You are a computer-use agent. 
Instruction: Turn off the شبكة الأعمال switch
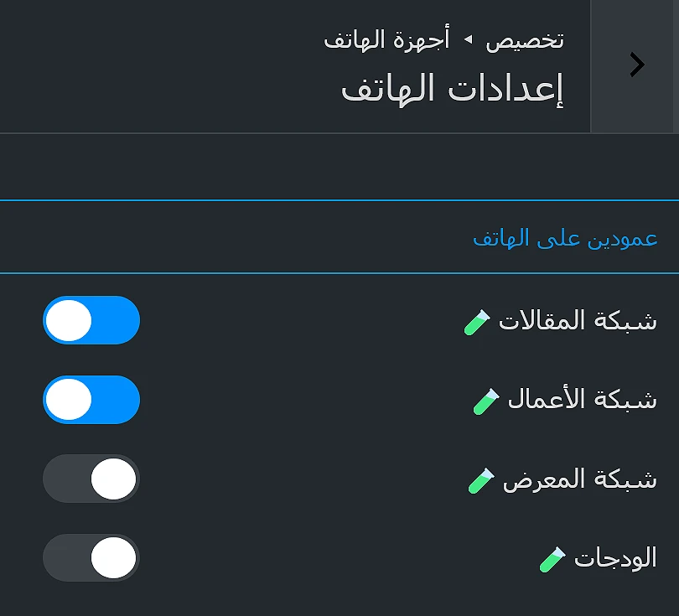pyautogui.click(x=91, y=400)
